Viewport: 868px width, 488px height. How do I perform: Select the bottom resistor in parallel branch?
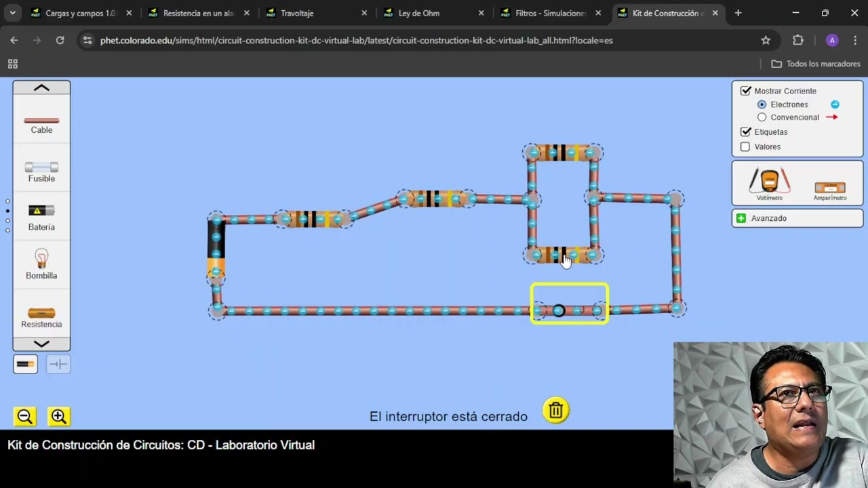click(x=562, y=255)
